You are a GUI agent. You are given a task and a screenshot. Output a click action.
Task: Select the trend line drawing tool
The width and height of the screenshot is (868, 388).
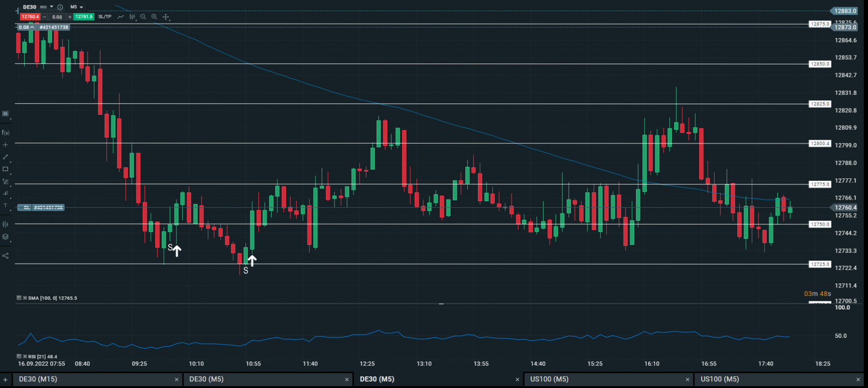tap(5, 157)
